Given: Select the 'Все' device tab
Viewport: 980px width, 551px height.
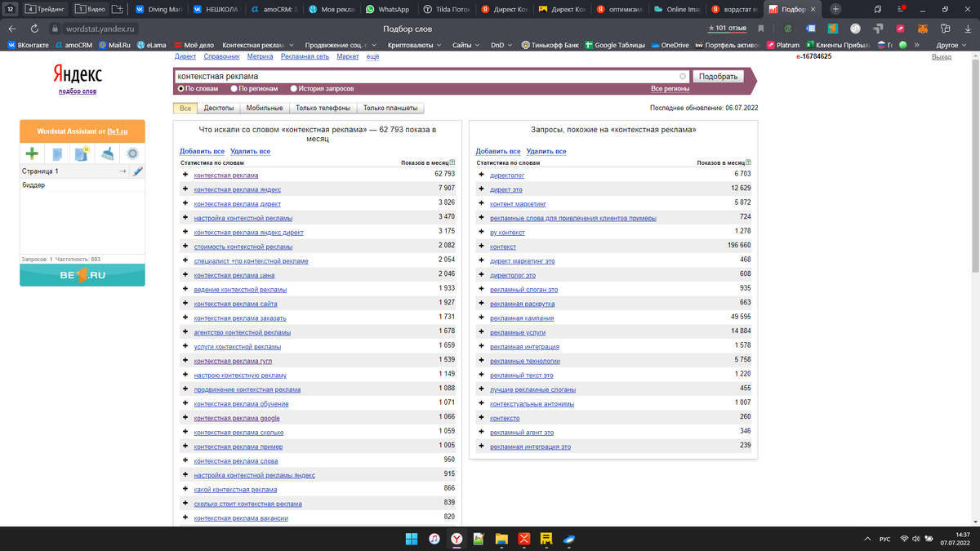Looking at the screenshot, I should (185, 108).
